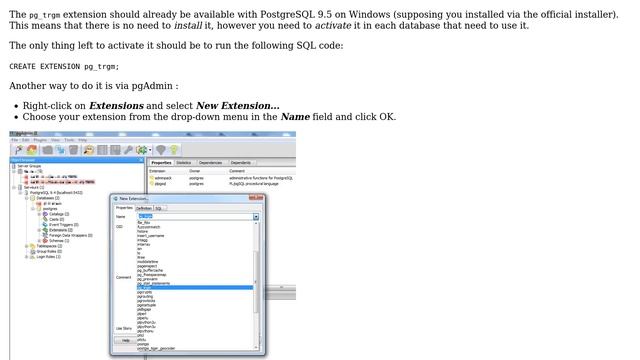Click the plugins puzzle piece icon
The height and width of the screenshot is (360, 640).
coord(142,150)
